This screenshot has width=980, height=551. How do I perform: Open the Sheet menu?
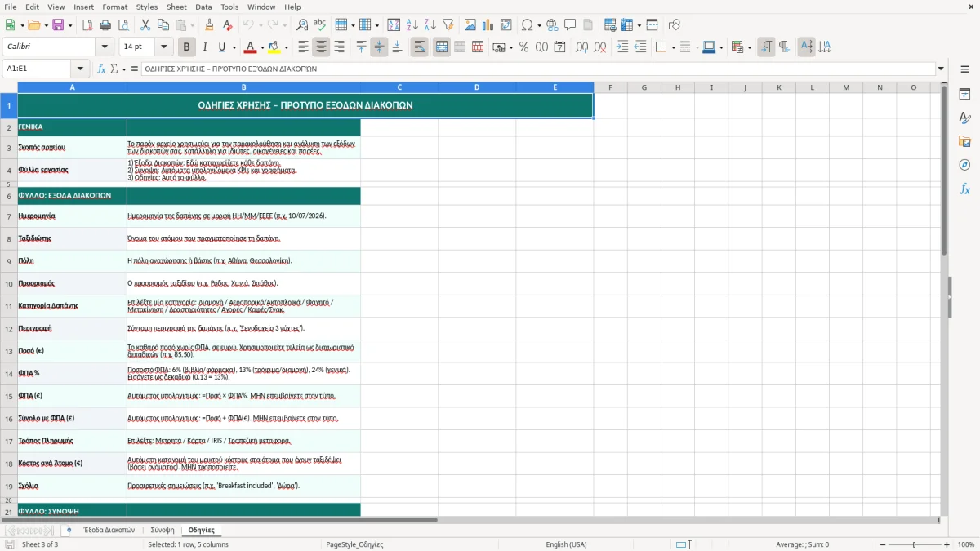(x=176, y=7)
